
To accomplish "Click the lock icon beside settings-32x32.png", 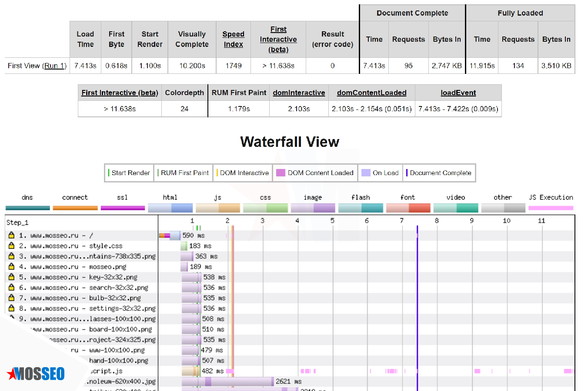I will pyautogui.click(x=11, y=308).
